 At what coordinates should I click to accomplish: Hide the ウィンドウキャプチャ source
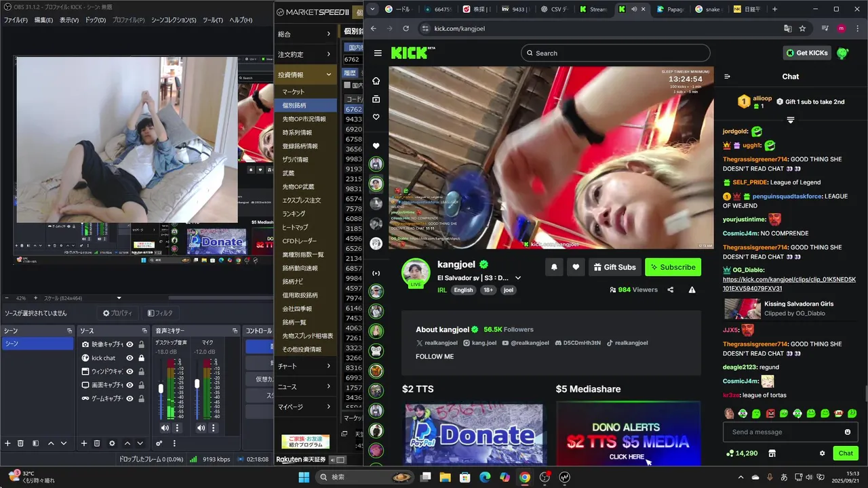130,371
